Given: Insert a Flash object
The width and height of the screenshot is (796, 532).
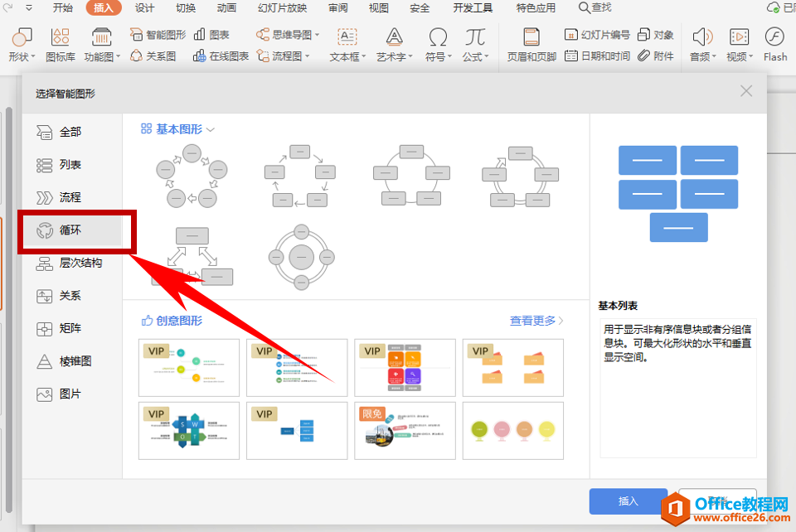Looking at the screenshot, I should pyautogui.click(x=775, y=45).
